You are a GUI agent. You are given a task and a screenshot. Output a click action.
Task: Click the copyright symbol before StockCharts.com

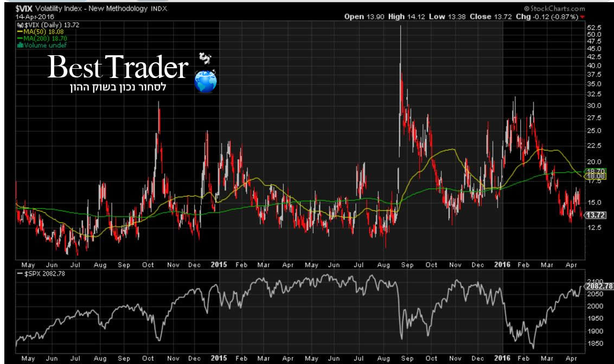pos(527,9)
